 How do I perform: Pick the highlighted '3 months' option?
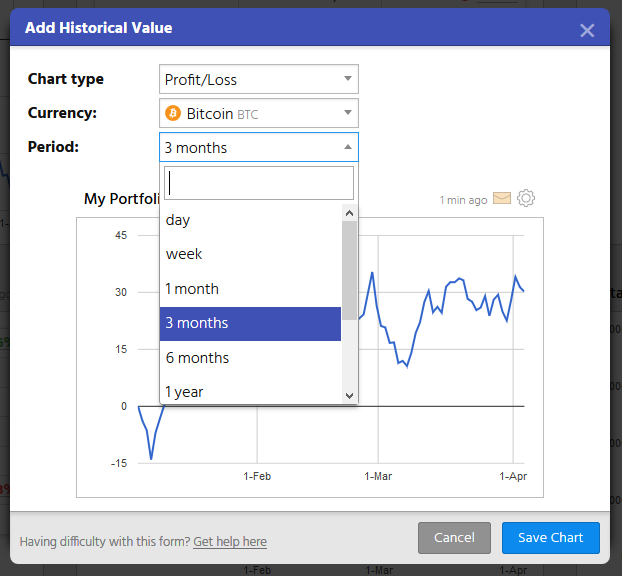(x=250, y=323)
